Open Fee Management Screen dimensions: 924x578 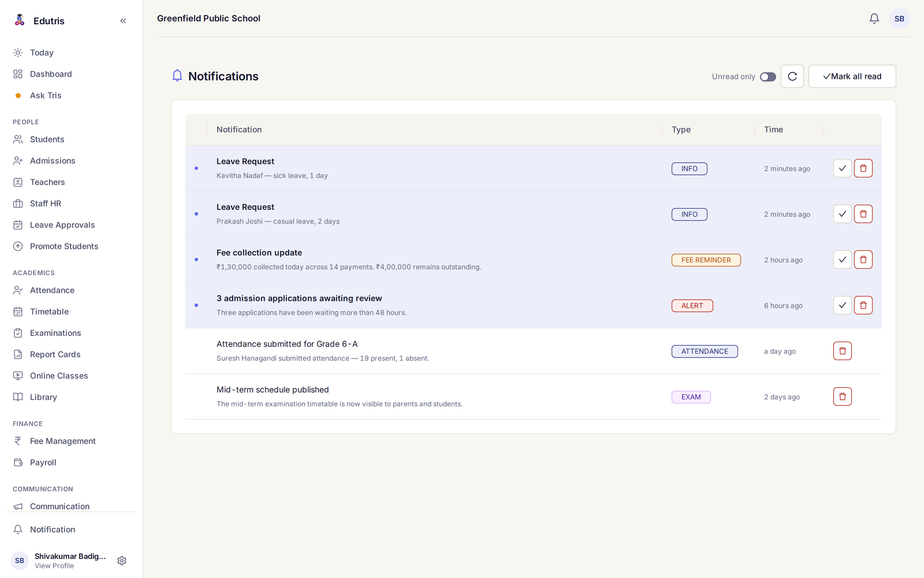tap(71, 441)
